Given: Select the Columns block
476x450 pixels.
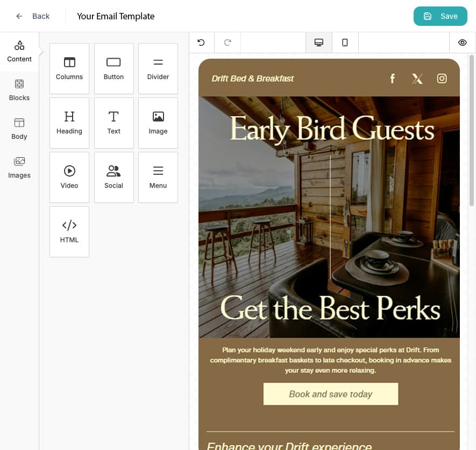Looking at the screenshot, I should (69, 68).
